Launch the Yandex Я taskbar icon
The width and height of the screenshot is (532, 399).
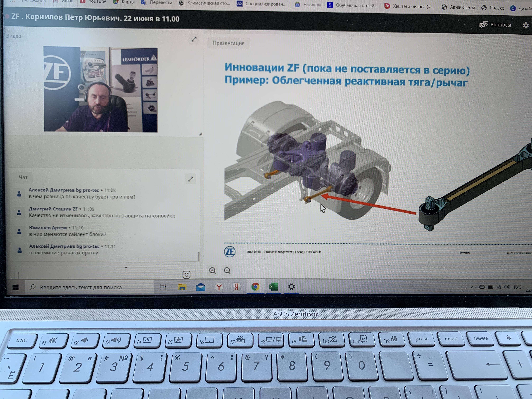click(237, 287)
